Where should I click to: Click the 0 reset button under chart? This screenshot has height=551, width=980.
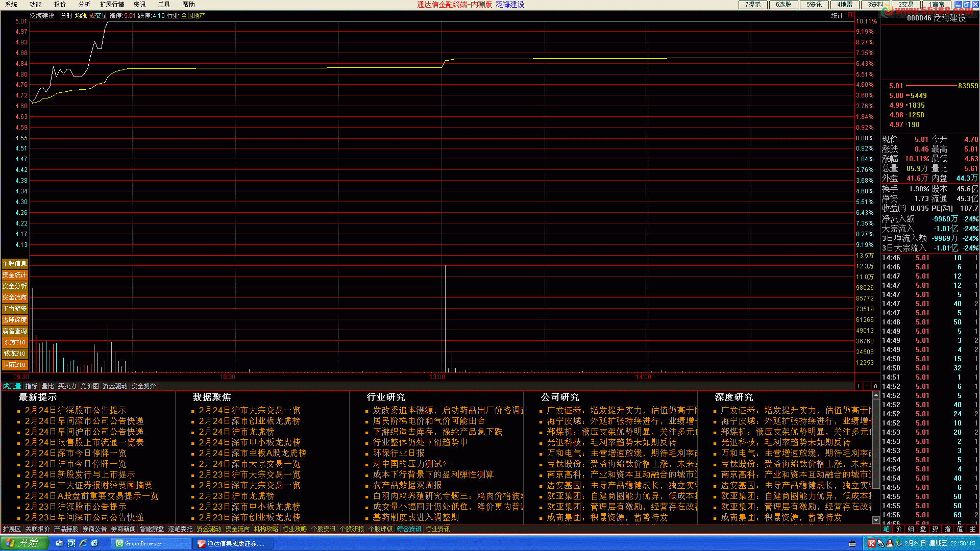(x=875, y=386)
